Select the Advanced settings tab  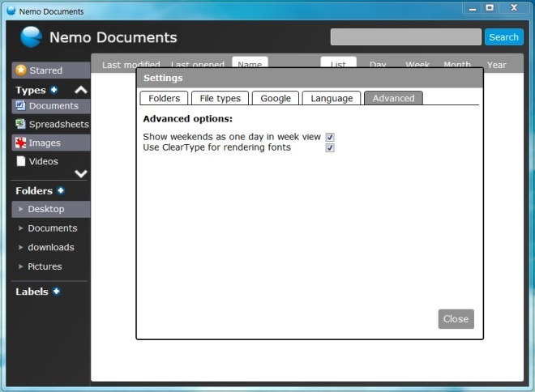(393, 98)
